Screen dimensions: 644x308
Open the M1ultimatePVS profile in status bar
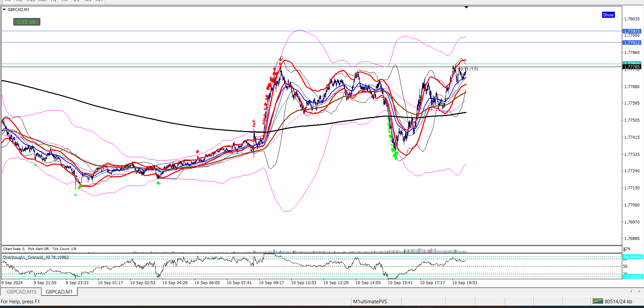(x=370, y=301)
